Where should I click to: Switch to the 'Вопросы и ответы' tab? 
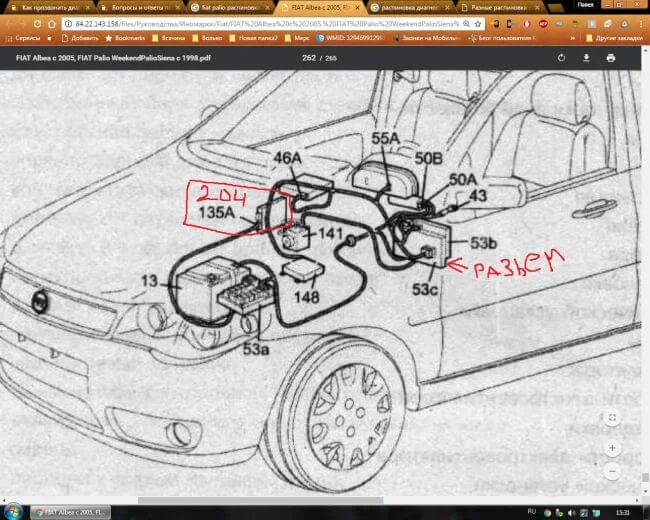tap(135, 7)
